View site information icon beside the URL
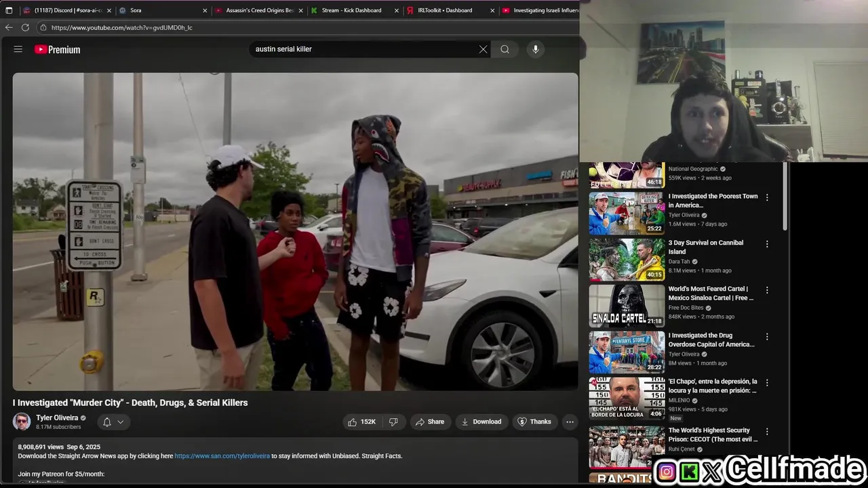868x488 pixels. pyautogui.click(x=43, y=28)
